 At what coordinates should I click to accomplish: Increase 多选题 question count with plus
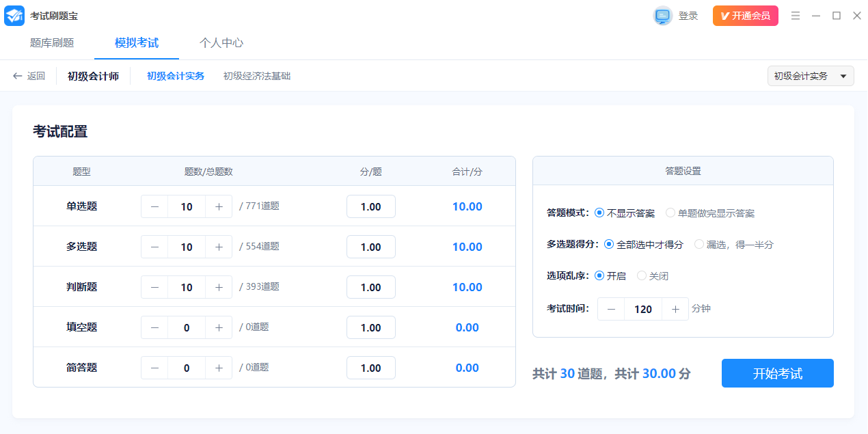[x=219, y=247]
